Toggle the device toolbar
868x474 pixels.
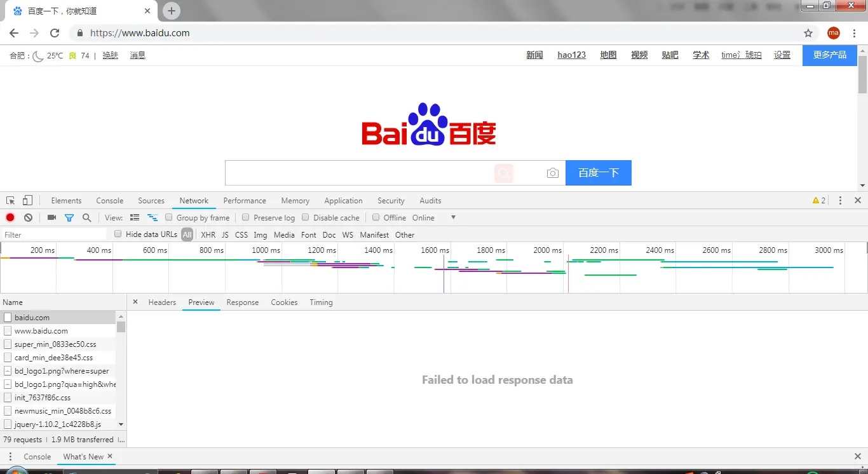pos(27,200)
